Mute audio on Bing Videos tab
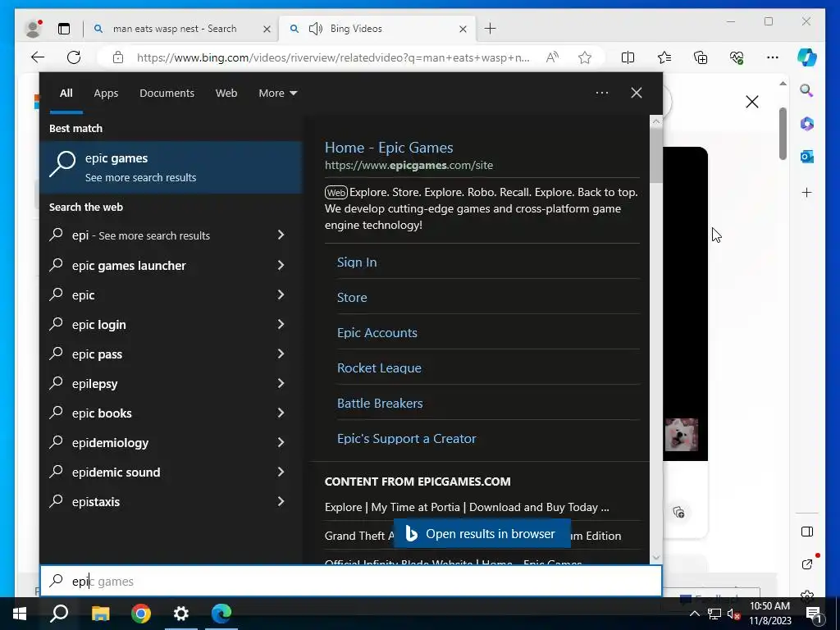The height and width of the screenshot is (630, 840). (x=316, y=29)
